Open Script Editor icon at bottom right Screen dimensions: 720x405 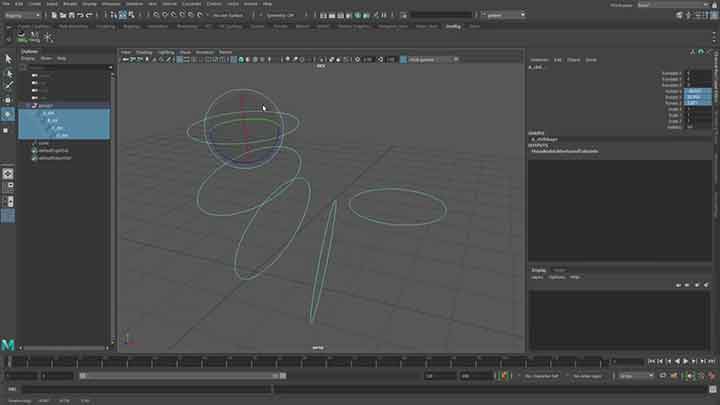[x=712, y=389]
